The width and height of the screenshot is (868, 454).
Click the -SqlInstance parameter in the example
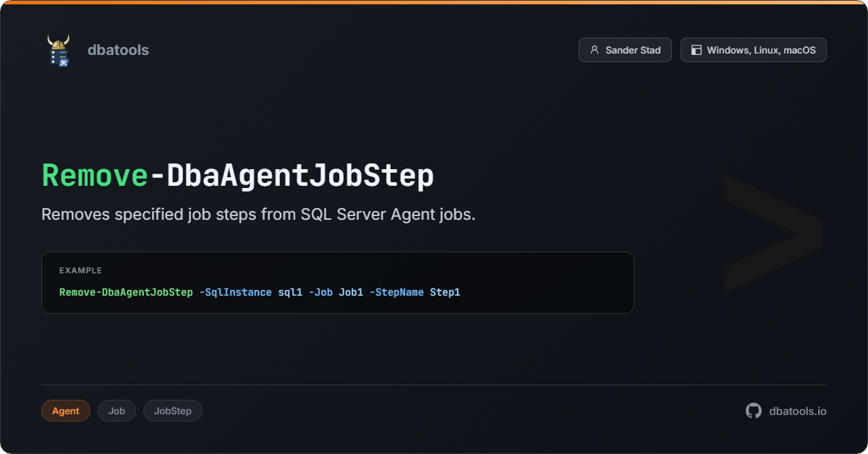click(x=236, y=292)
